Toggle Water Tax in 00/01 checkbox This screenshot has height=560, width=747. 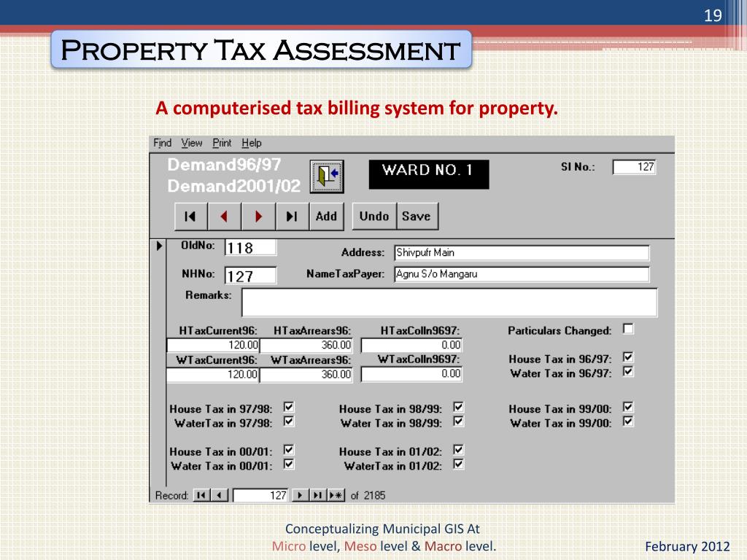289,464
